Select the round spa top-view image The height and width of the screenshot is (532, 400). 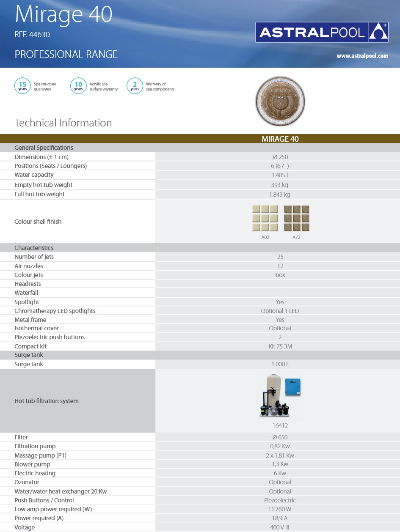coord(280,102)
